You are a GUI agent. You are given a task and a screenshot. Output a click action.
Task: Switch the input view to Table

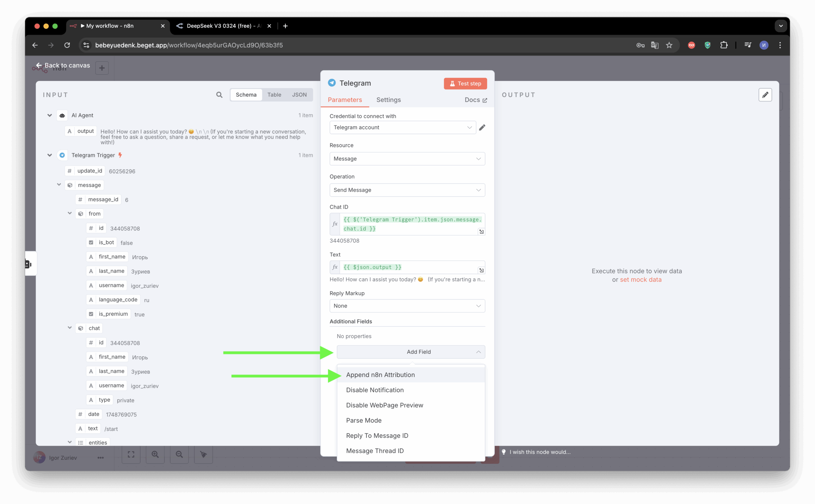point(274,95)
